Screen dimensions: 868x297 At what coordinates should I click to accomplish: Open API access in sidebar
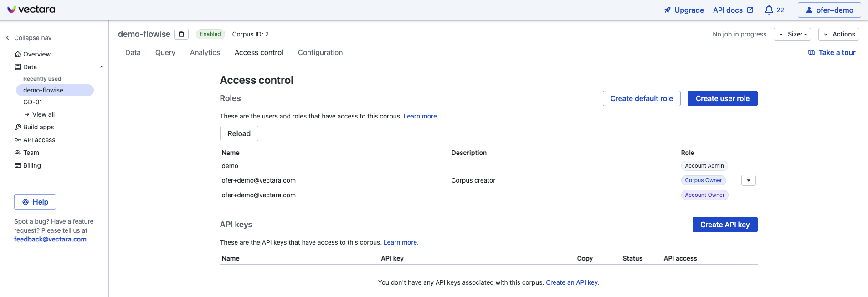pyautogui.click(x=39, y=140)
